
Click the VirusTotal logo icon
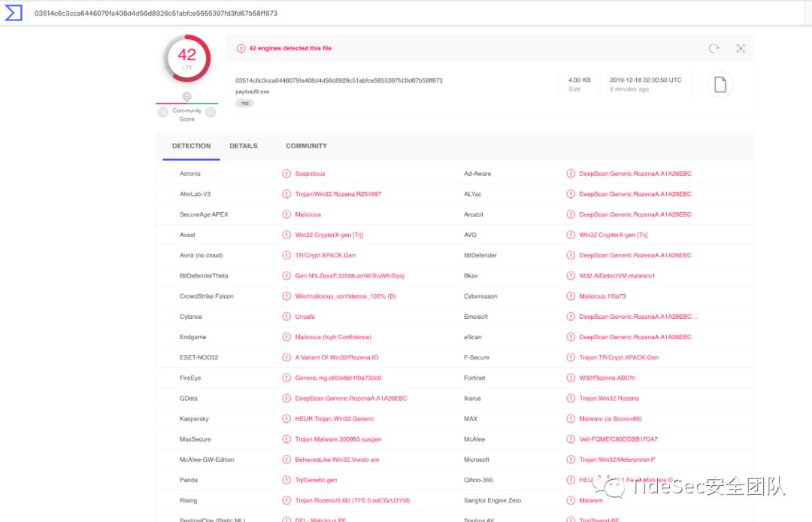pyautogui.click(x=13, y=13)
